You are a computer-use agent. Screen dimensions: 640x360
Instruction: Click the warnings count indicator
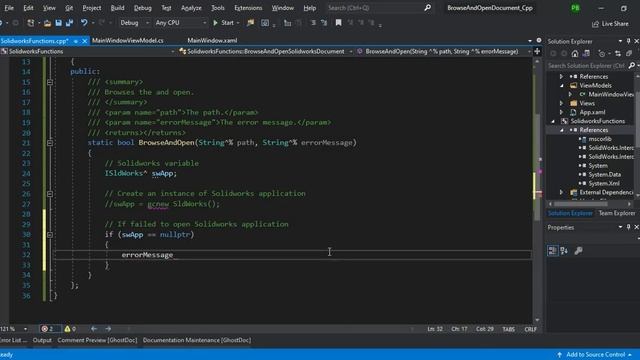(x=70, y=329)
